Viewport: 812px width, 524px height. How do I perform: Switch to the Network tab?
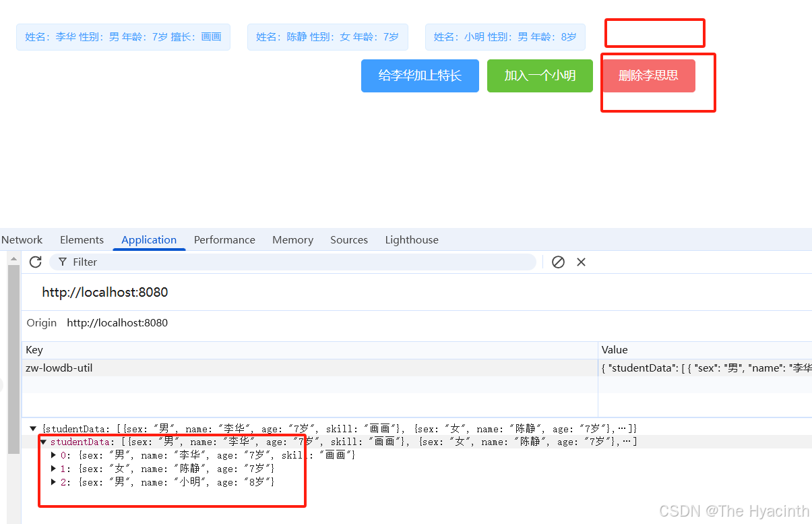click(22, 239)
